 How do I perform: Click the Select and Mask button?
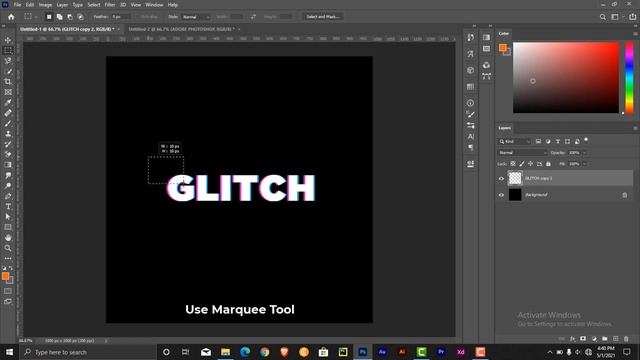(x=322, y=17)
